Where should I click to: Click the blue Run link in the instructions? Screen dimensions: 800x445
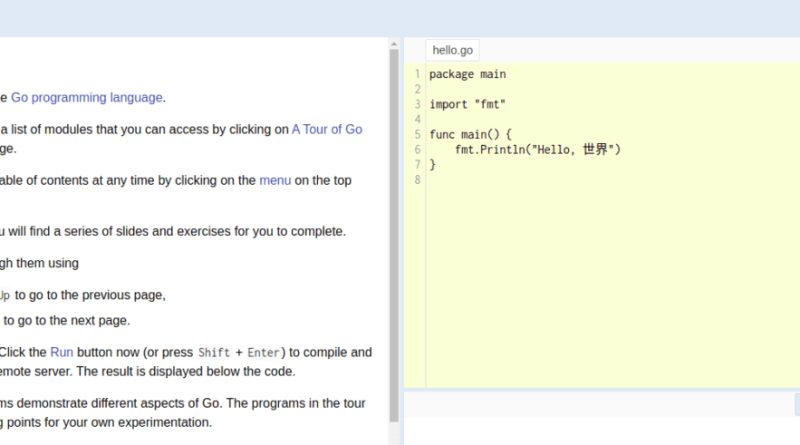click(62, 353)
